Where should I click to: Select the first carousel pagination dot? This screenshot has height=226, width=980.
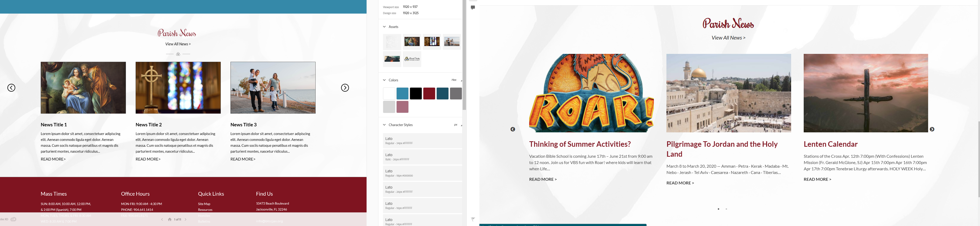point(718,209)
